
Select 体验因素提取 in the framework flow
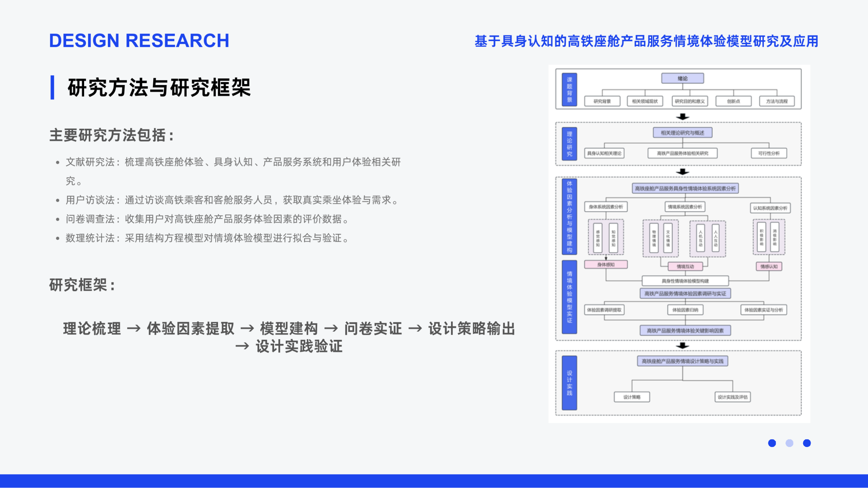[x=191, y=329]
